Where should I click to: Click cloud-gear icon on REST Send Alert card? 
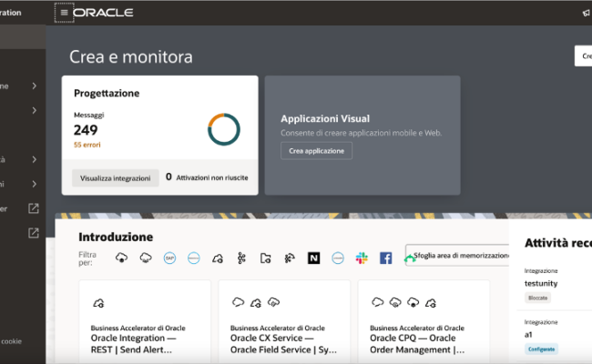click(x=98, y=303)
